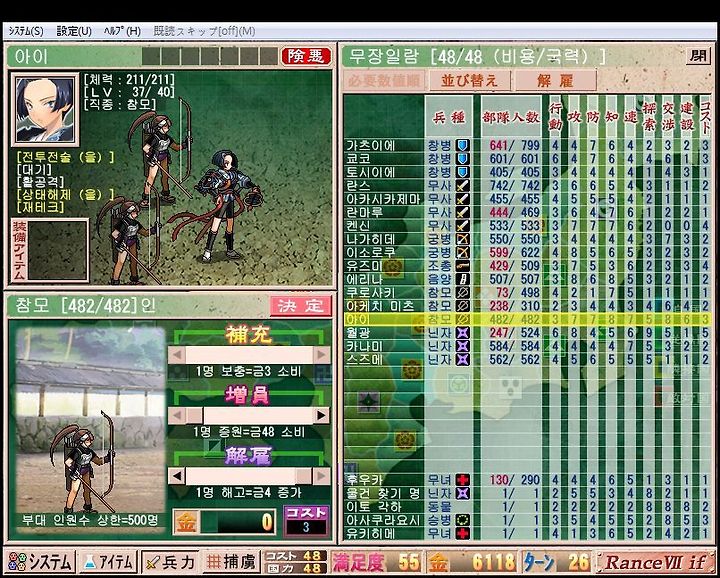Toggle 既読スキップ[off](M) menu item
720x578 pixels.
(x=204, y=31)
